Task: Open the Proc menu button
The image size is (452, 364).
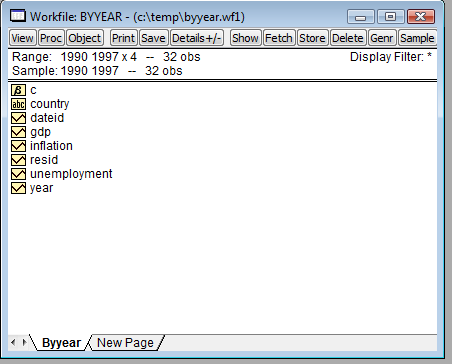Action: click(51, 38)
